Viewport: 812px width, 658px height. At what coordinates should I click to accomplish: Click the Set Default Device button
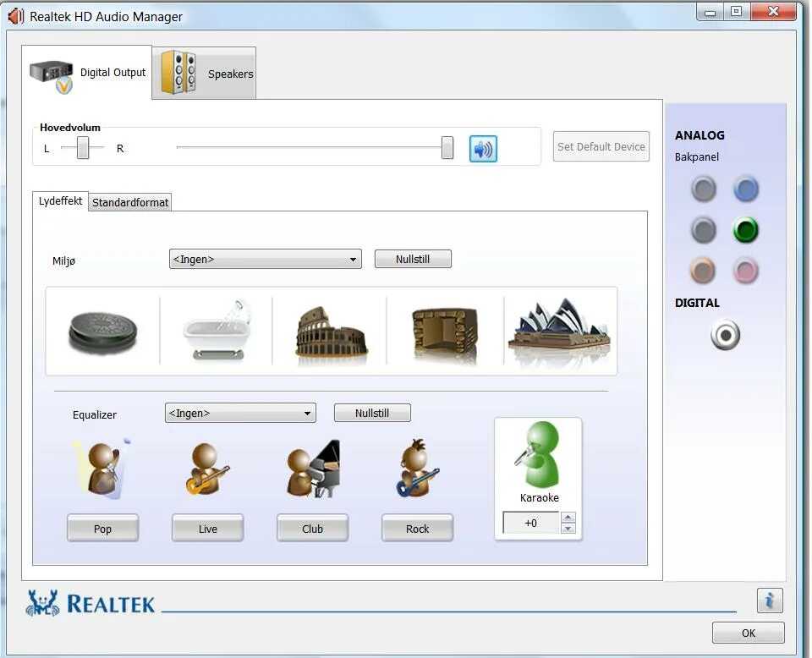(601, 146)
